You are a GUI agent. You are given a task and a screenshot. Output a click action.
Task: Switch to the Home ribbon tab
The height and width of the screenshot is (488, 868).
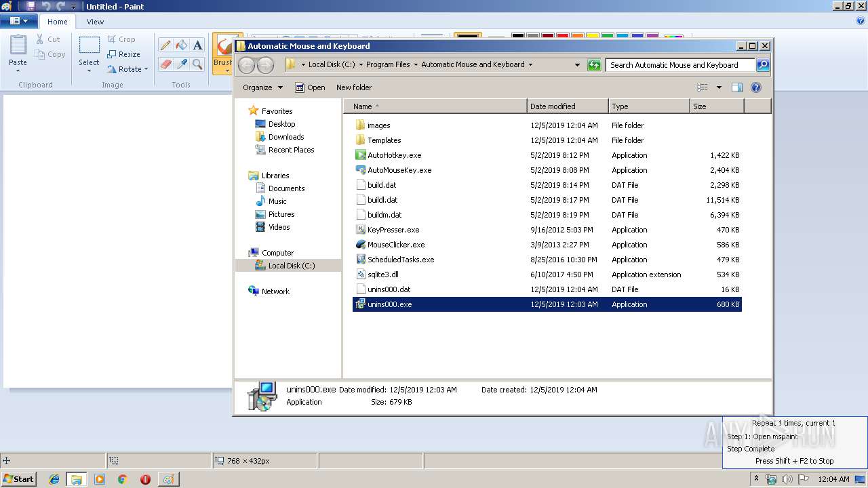58,22
